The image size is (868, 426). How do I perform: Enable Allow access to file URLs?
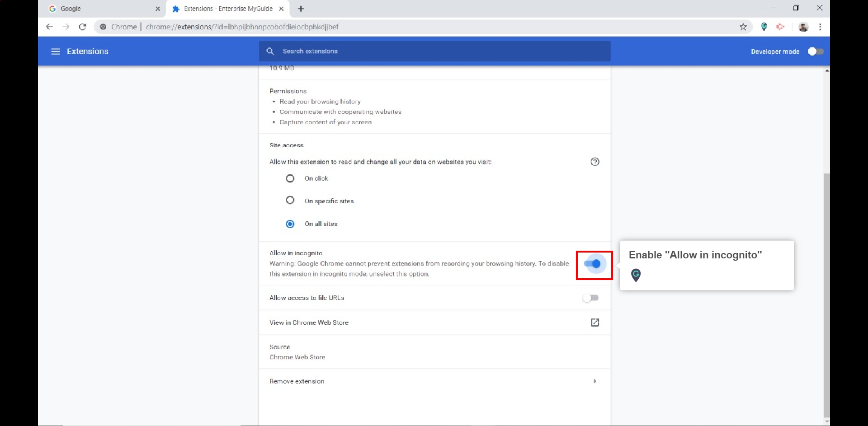(x=591, y=297)
